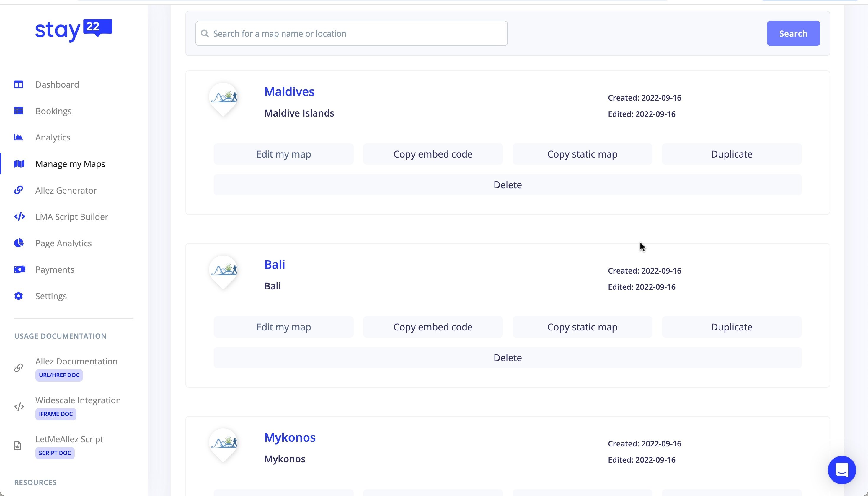
Task: Open the chat support bubble
Action: point(841,470)
